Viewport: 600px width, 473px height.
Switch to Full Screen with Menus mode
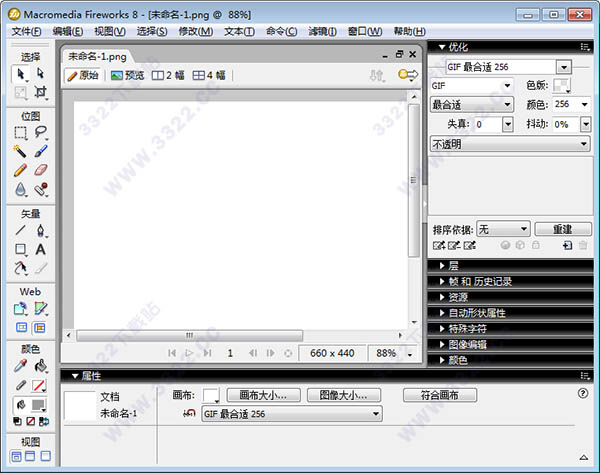(30, 456)
